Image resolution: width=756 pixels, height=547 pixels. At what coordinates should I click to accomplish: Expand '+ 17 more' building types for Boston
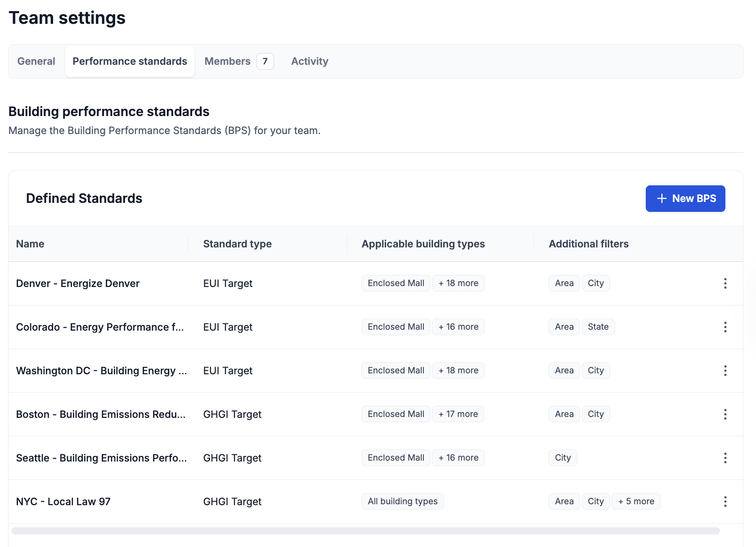pyautogui.click(x=458, y=414)
